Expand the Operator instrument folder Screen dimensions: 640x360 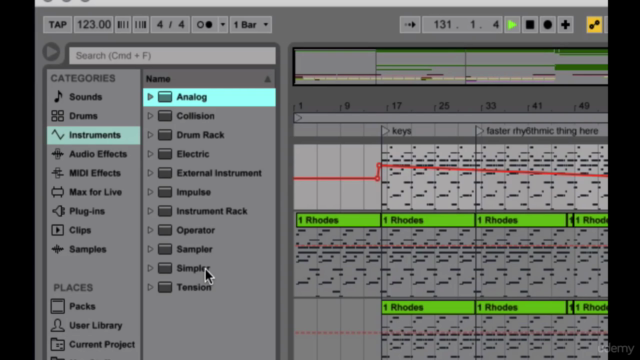point(150,230)
